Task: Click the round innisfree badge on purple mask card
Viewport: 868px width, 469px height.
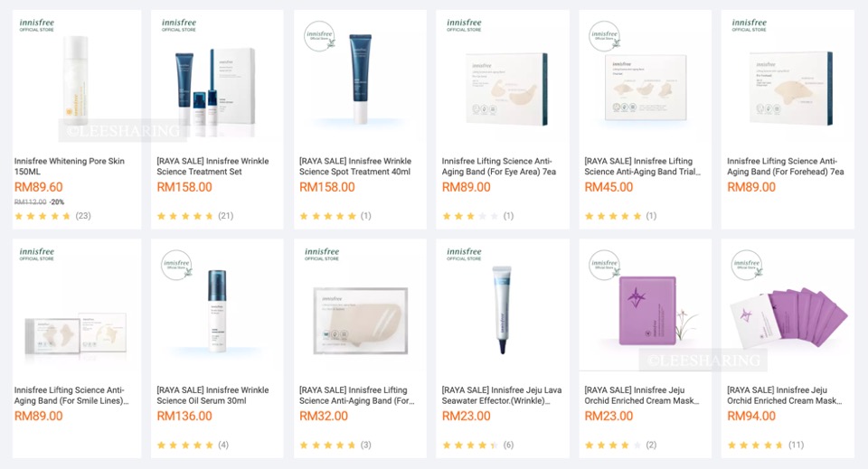Action: (x=605, y=265)
